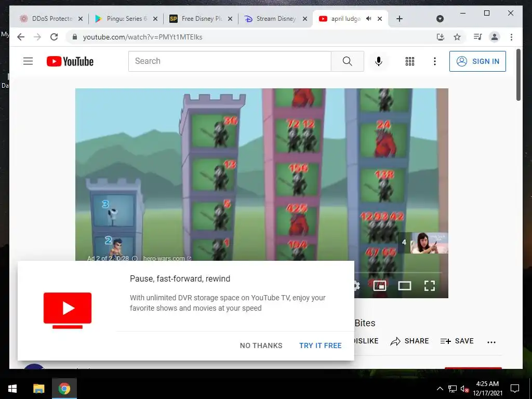
Task: Close the Stream Disney tab
Action: pyautogui.click(x=304, y=19)
